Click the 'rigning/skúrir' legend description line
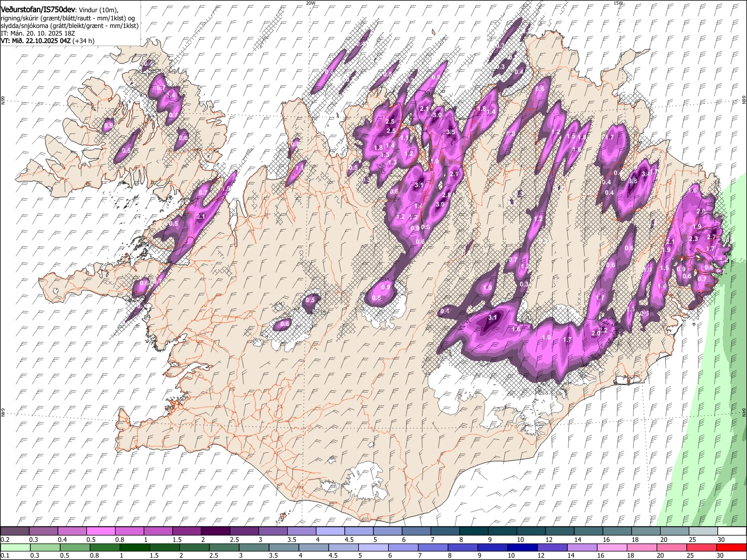The height and width of the screenshot is (560, 747). (x=68, y=18)
